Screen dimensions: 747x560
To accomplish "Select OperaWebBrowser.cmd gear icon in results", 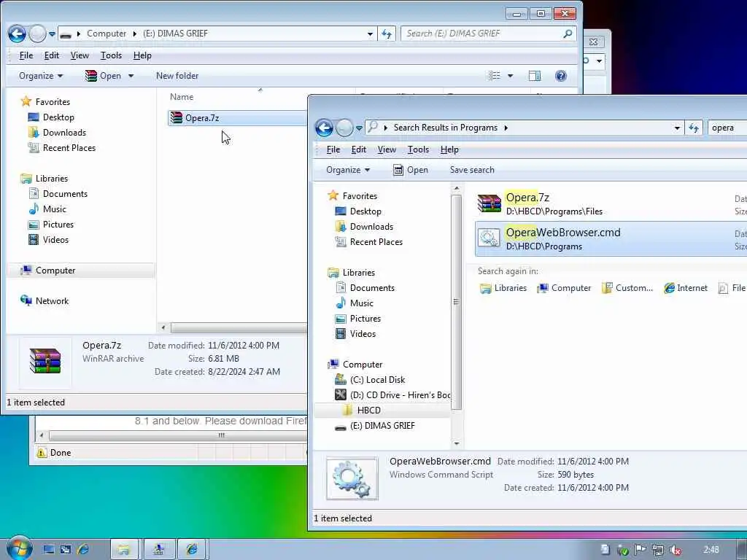I will pyautogui.click(x=489, y=238).
